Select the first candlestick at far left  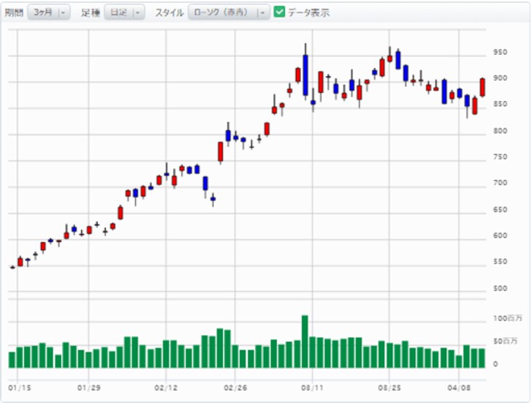[x=12, y=267]
